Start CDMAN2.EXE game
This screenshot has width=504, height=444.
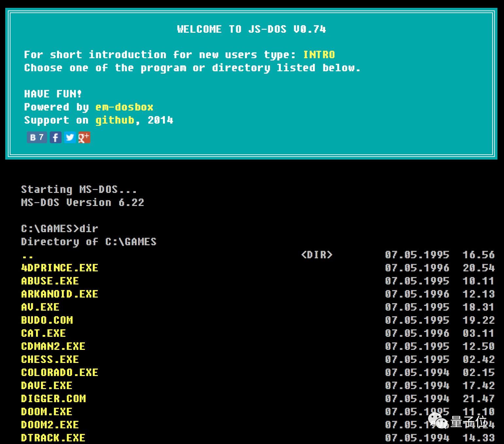(x=53, y=346)
